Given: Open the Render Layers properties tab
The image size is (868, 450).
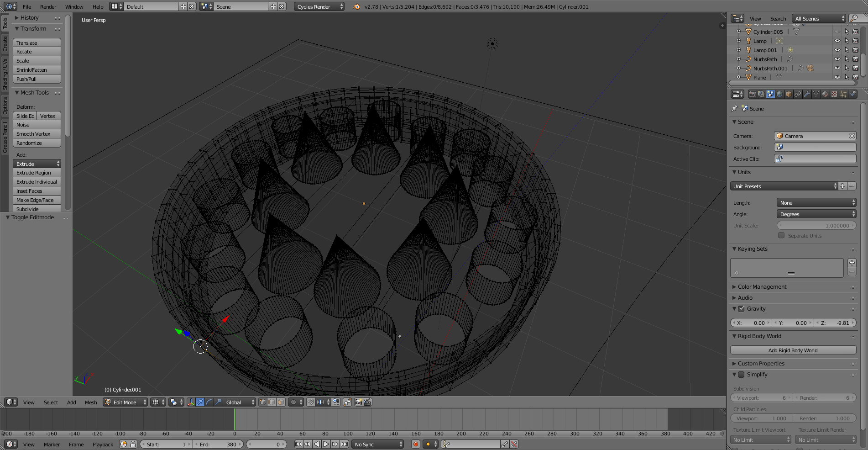Looking at the screenshot, I should [x=761, y=94].
